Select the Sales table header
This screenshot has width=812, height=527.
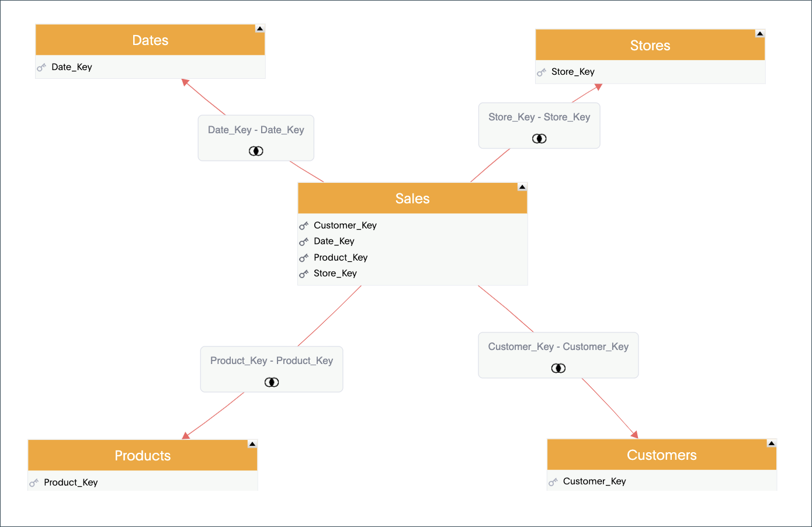(x=412, y=199)
